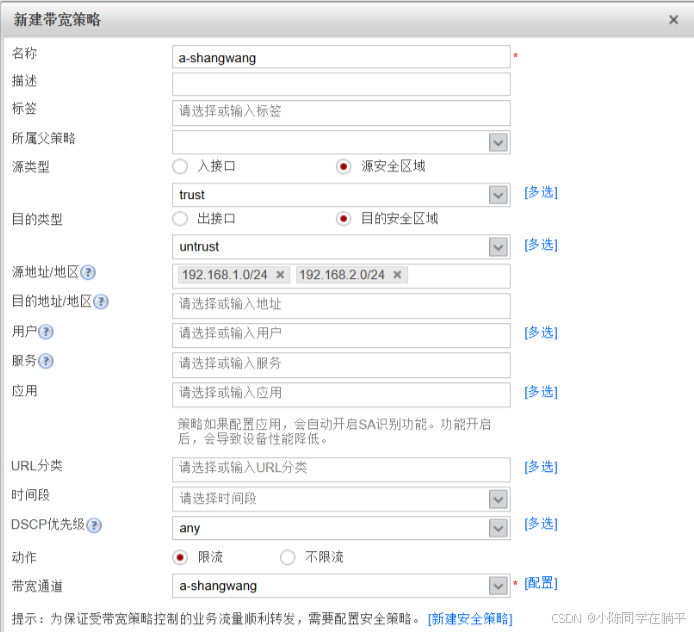Open the trust source zone dropdown

[498, 195]
